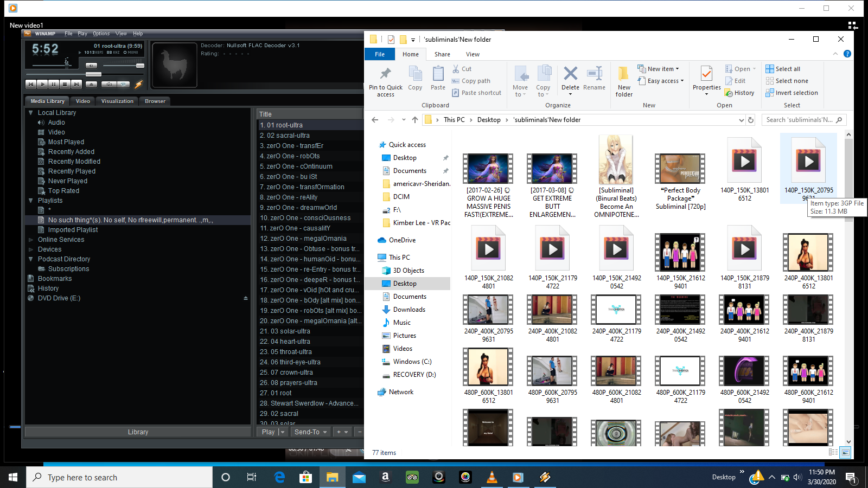Toggle shuffle in Winamp
Screen dimensions: 868x488
109,84
